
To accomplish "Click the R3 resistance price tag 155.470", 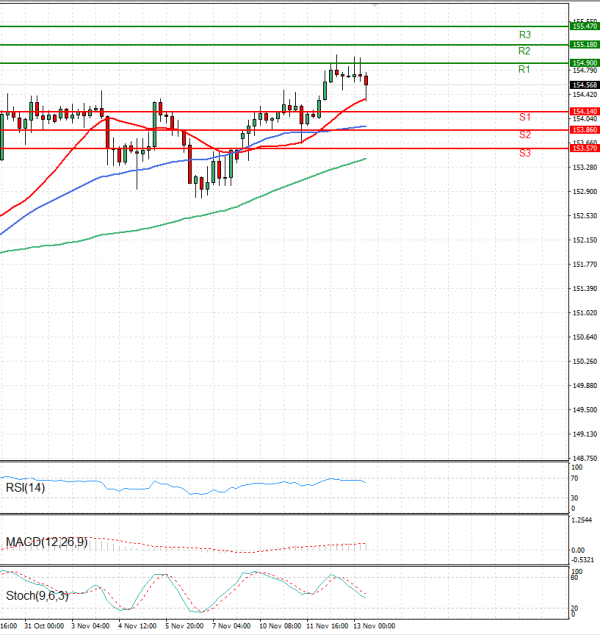I will [584, 26].
